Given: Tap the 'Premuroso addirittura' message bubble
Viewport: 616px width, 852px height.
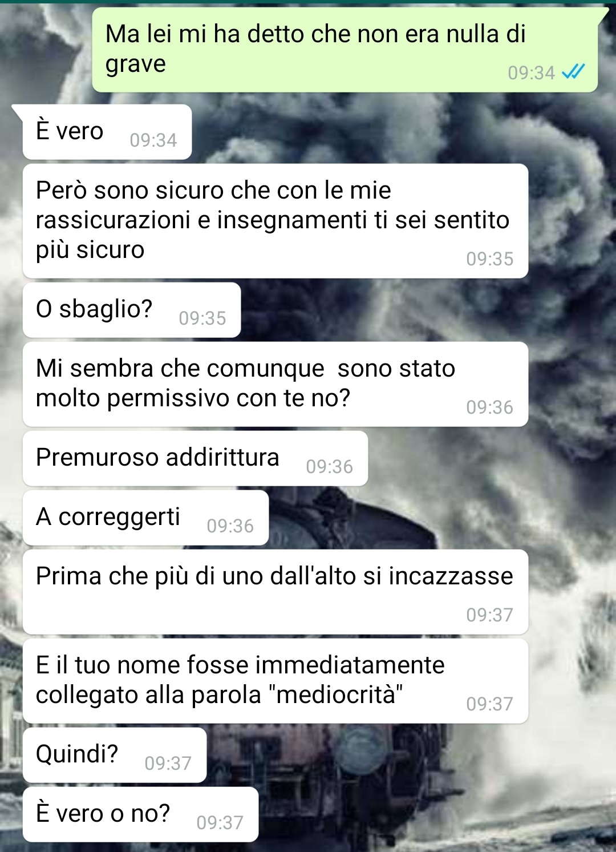Looking at the screenshot, I should [x=196, y=458].
